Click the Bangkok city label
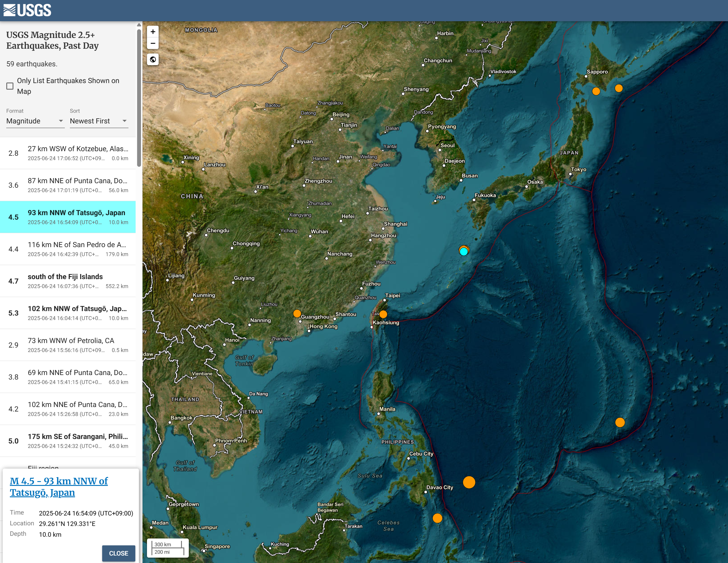 click(x=181, y=417)
